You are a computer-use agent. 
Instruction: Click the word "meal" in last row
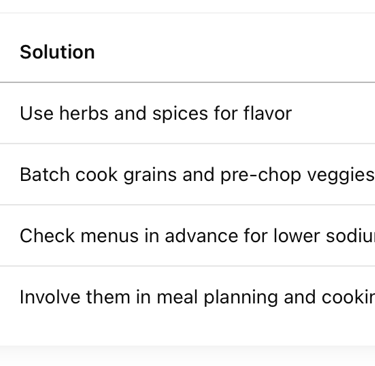[x=177, y=297]
